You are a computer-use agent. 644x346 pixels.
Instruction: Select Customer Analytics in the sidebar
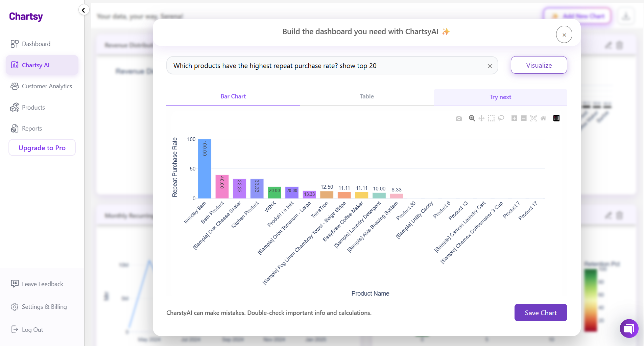pos(46,86)
